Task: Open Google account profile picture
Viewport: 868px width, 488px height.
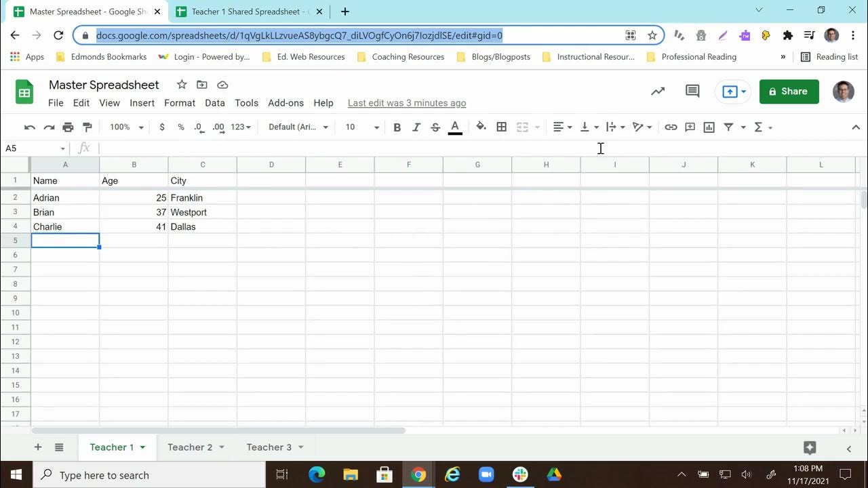Action: click(x=843, y=91)
